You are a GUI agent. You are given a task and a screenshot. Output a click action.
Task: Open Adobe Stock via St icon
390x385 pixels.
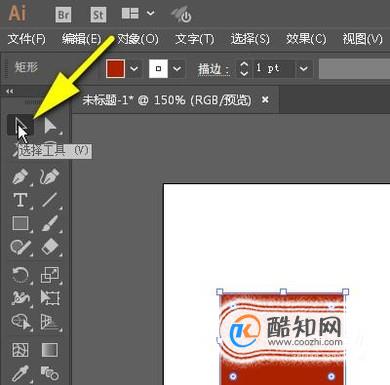coord(98,14)
